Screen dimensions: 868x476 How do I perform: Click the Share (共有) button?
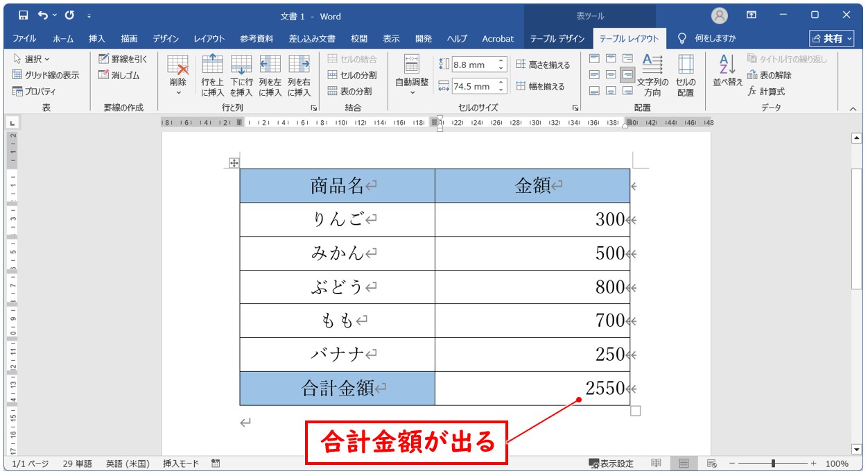pos(832,39)
